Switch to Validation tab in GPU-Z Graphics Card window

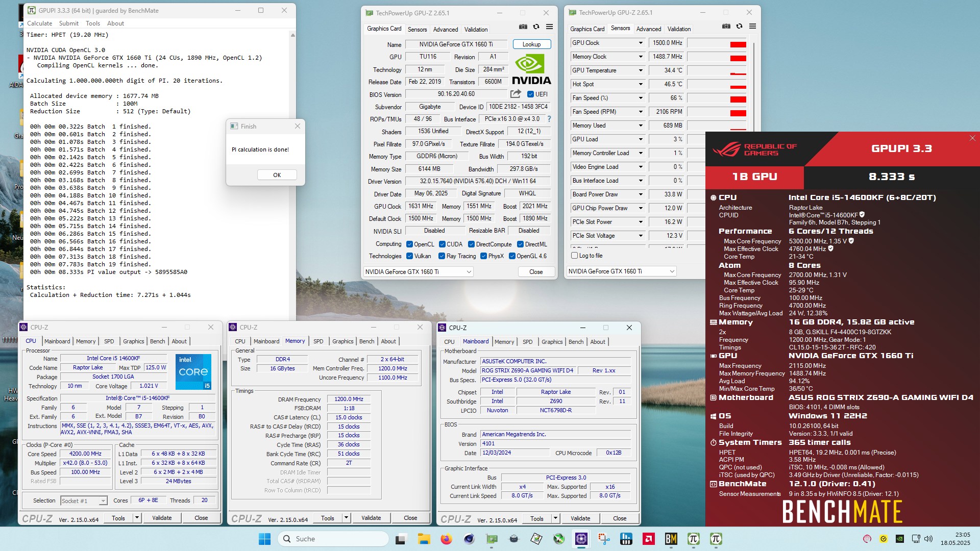point(476,30)
